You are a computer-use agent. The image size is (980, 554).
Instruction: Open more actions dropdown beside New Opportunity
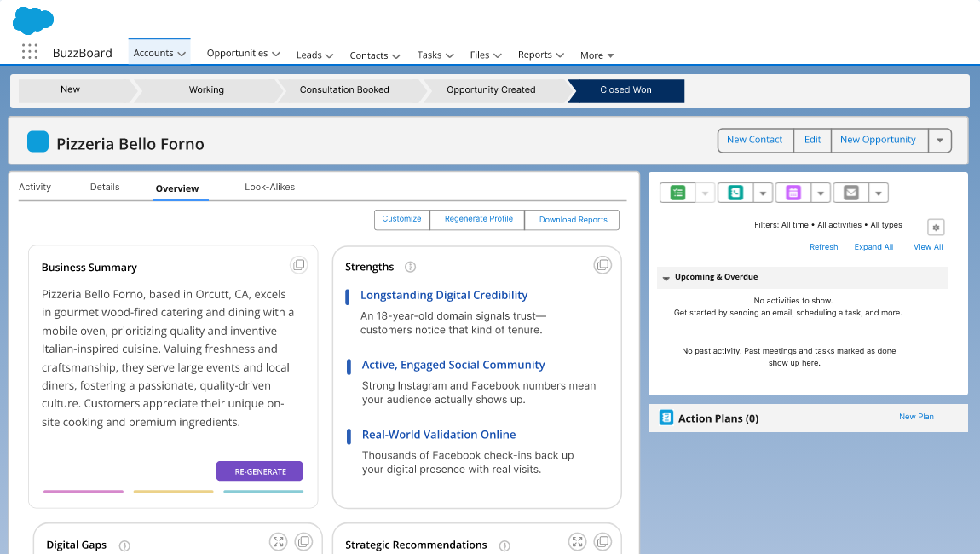pyautogui.click(x=939, y=141)
